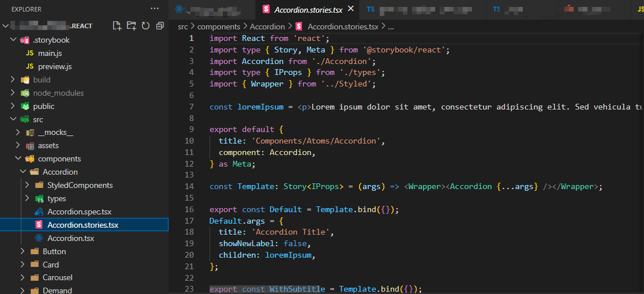The height and width of the screenshot is (294, 644).
Task: Switch to the Accordion.stories.tsx editor tab
Action: click(x=308, y=9)
